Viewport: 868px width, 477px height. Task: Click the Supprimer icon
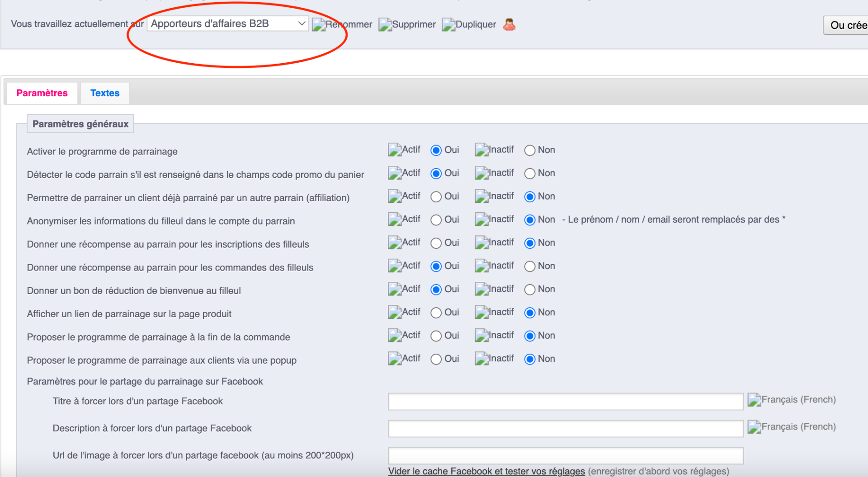pyautogui.click(x=385, y=24)
